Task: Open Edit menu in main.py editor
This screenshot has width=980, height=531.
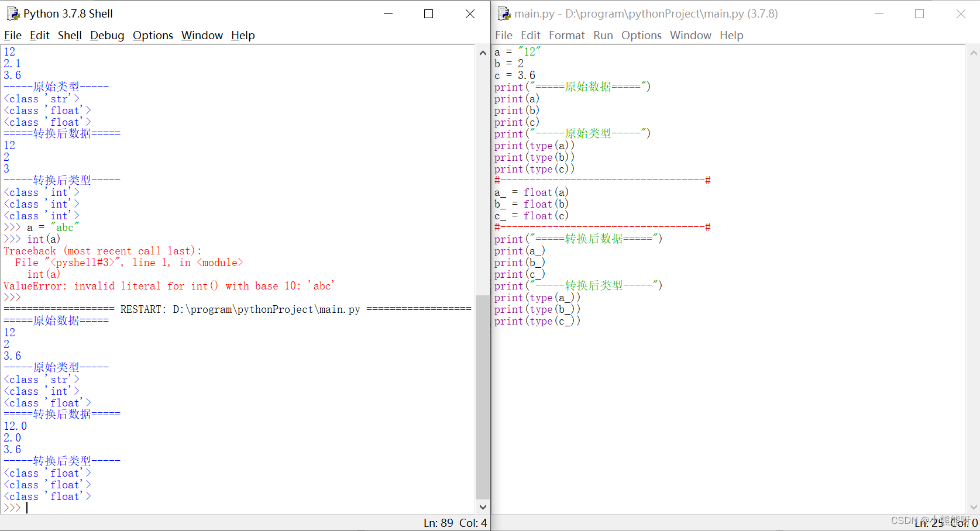Action: tap(531, 36)
